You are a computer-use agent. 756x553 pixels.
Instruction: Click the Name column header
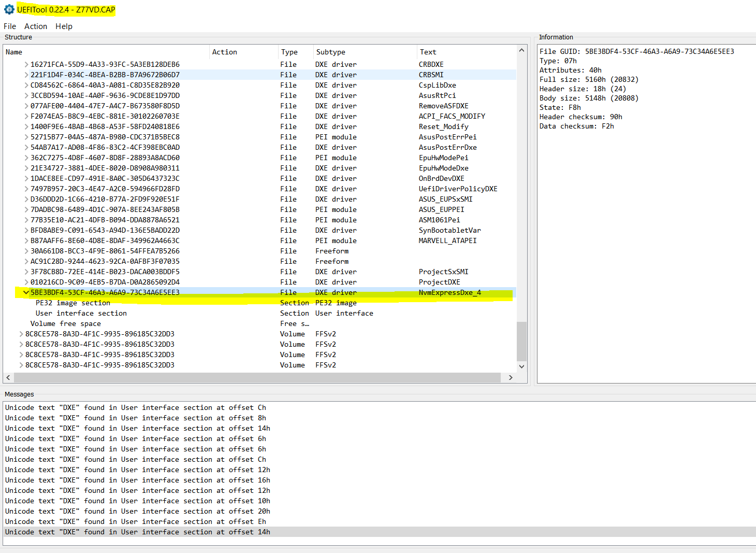pyautogui.click(x=106, y=52)
